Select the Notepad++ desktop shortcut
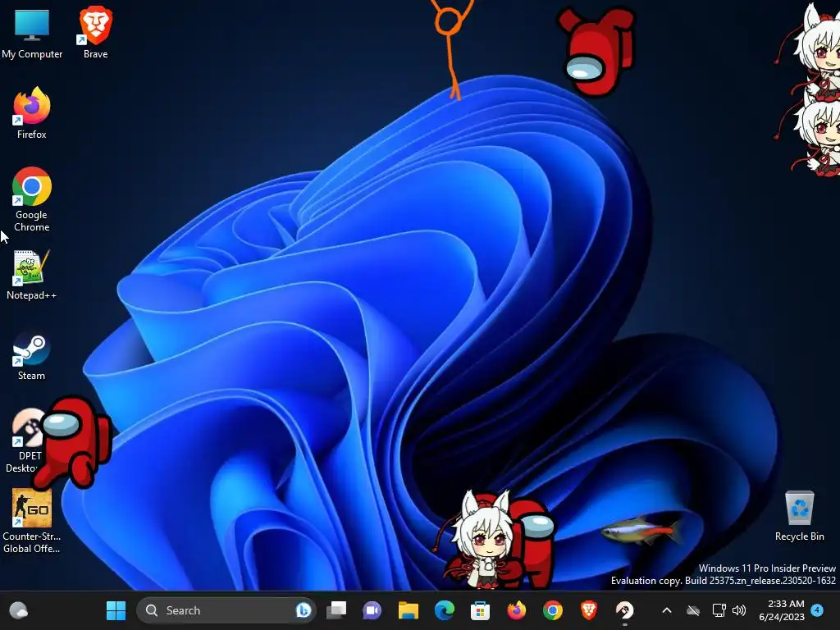Screen dimensions: 840x630 32,274
